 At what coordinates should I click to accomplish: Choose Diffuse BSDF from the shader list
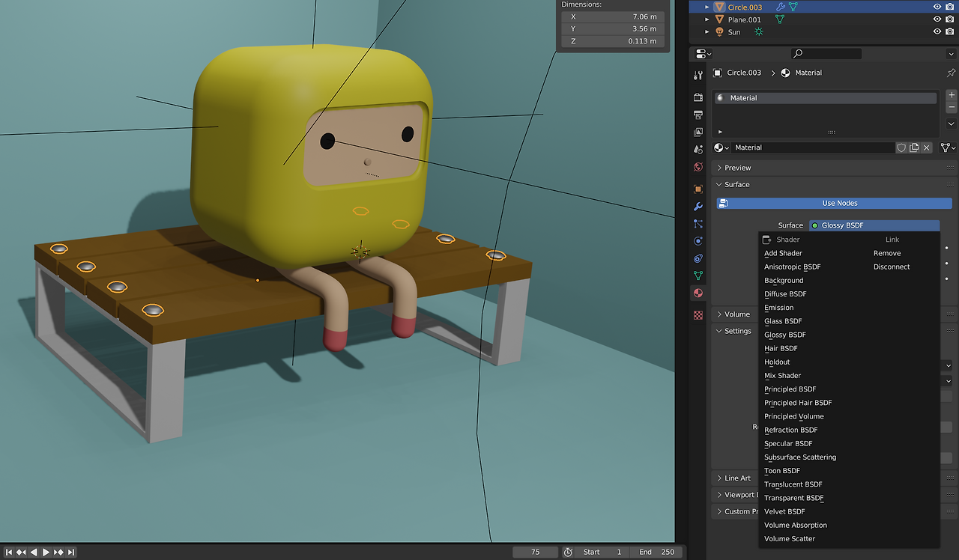pos(785,294)
